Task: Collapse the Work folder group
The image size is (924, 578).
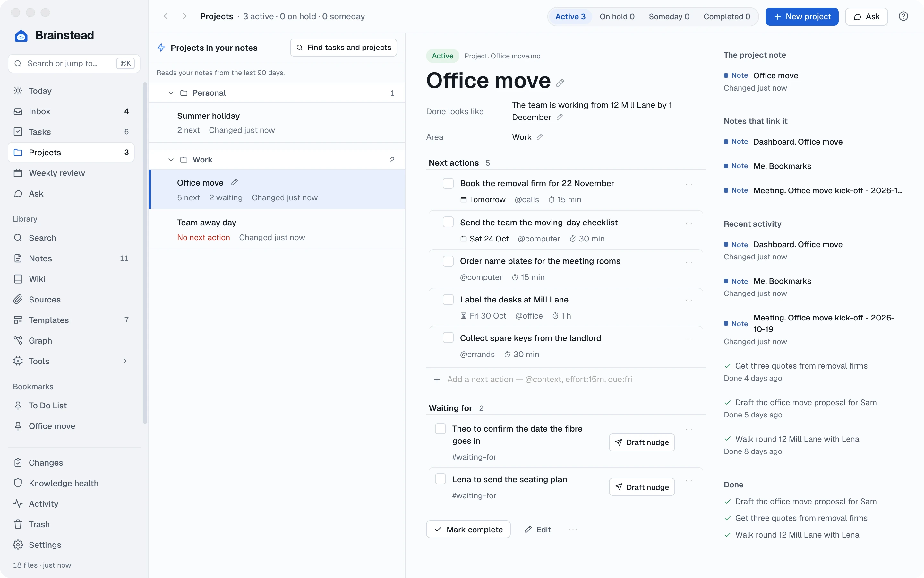Action: coord(171,160)
